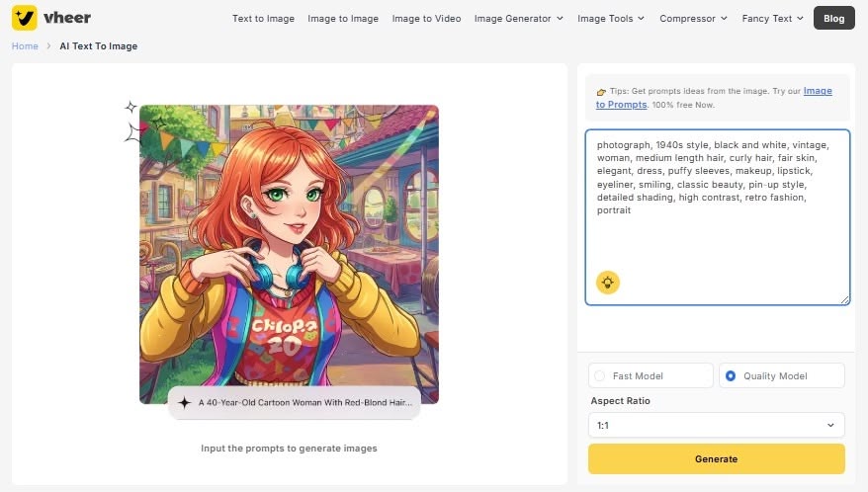
Task: Click the vheer logo icon
Action: pyautogui.click(x=25, y=18)
